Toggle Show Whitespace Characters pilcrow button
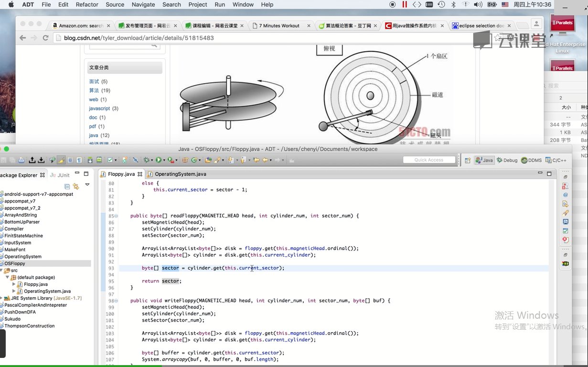This screenshot has height=367, width=588. click(79, 160)
